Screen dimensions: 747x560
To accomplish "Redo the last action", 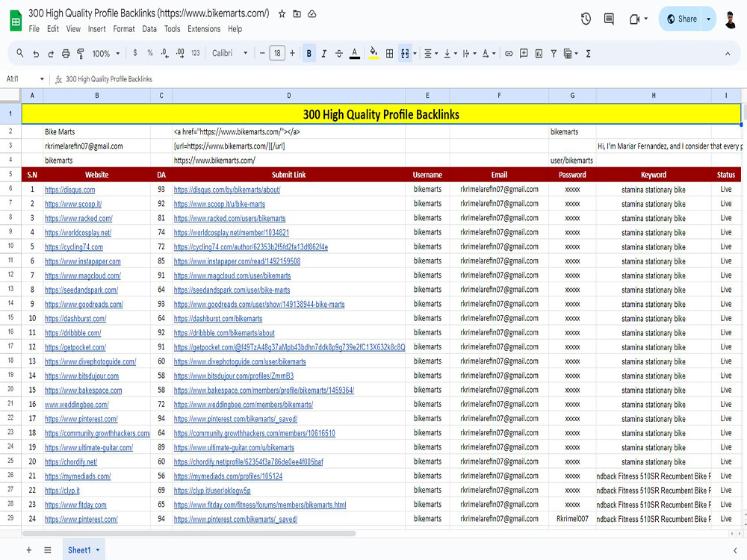I will click(x=51, y=54).
